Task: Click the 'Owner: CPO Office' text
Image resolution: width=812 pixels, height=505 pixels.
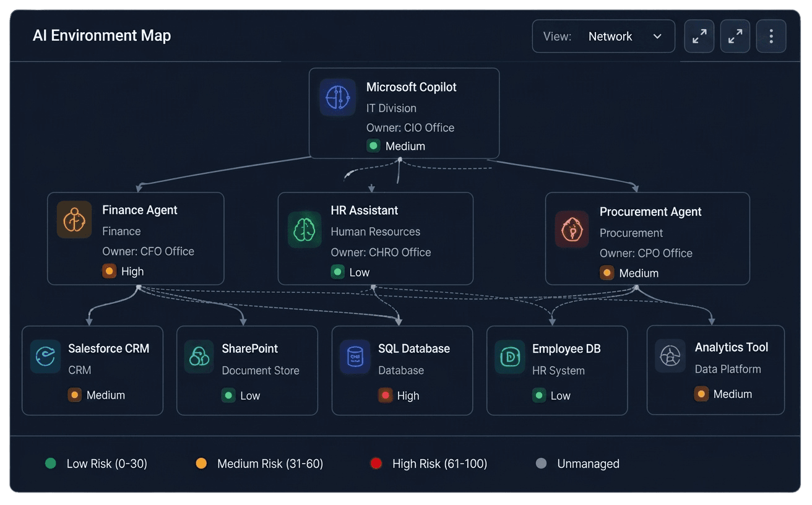Action: [x=646, y=253]
